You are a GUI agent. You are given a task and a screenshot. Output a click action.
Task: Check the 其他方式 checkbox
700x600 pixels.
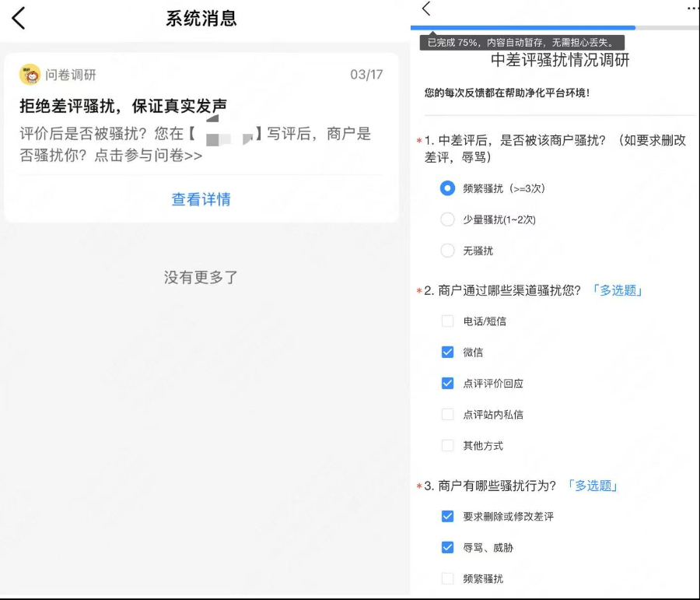[447, 445]
